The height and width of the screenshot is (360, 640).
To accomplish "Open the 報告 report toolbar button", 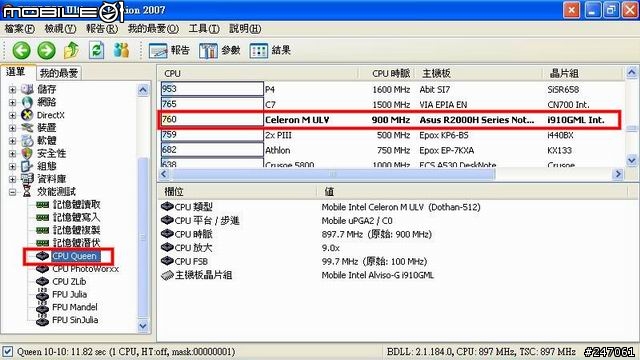I will click(169, 51).
